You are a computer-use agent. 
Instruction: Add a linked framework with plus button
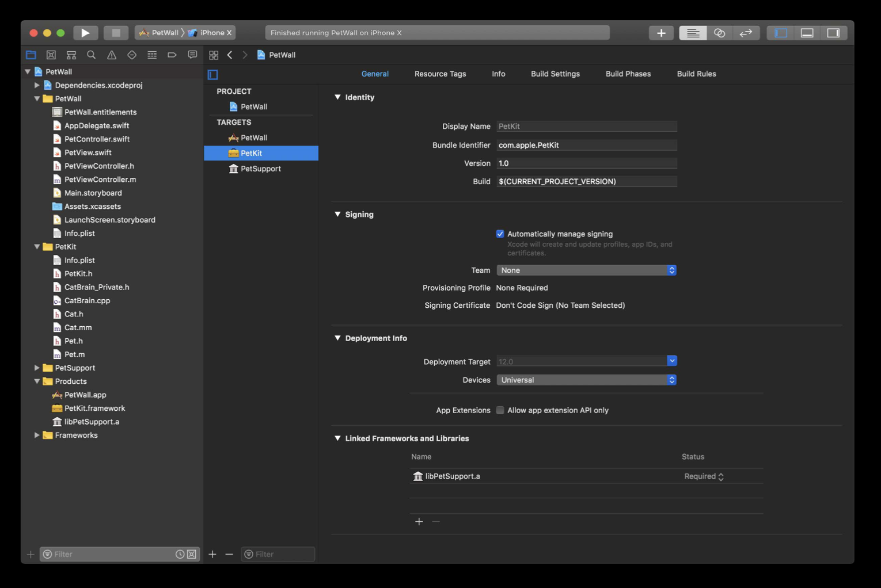[x=419, y=521]
